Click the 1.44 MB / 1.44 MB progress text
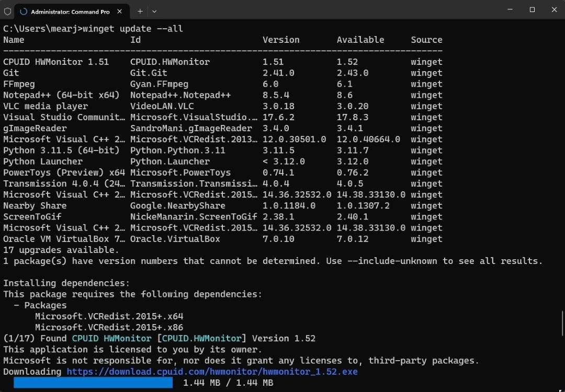The image size is (565, 392). point(229,383)
